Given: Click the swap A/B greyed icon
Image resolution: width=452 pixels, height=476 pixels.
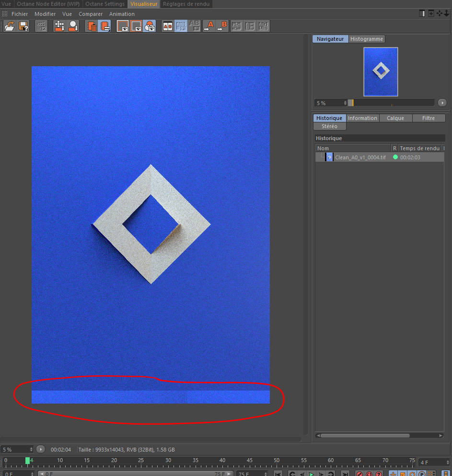Looking at the screenshot, I should pyautogui.click(x=236, y=26).
